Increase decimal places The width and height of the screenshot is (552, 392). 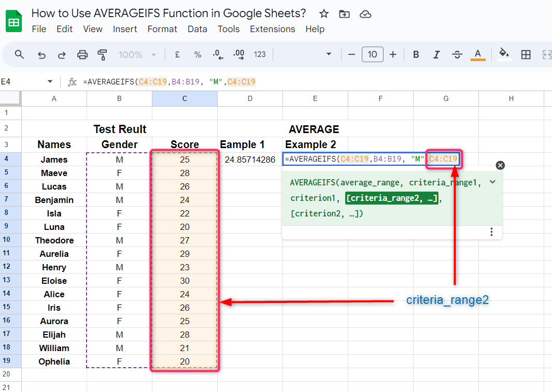click(239, 54)
